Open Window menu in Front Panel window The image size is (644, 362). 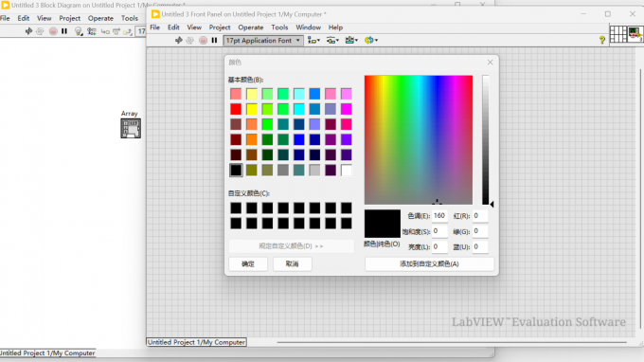pyautogui.click(x=308, y=27)
